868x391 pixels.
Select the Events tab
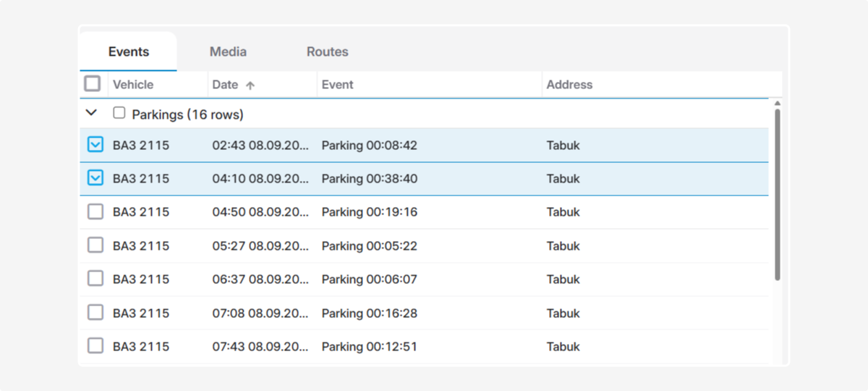129,52
